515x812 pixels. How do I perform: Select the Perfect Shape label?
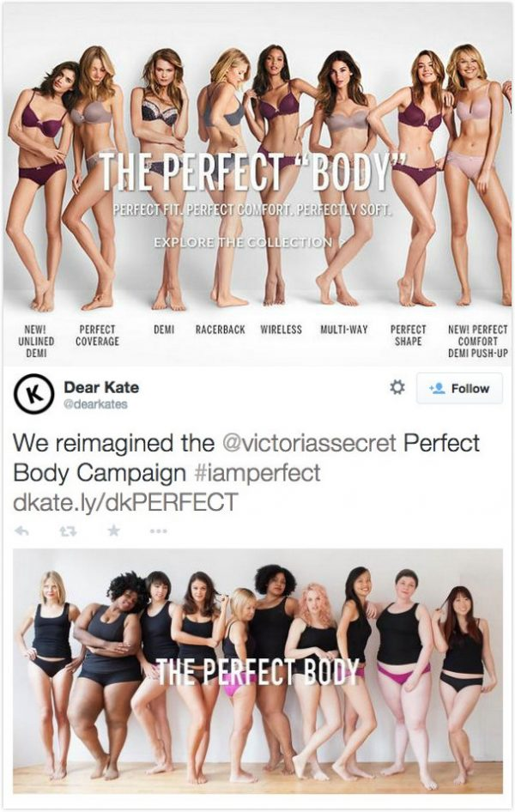click(409, 335)
